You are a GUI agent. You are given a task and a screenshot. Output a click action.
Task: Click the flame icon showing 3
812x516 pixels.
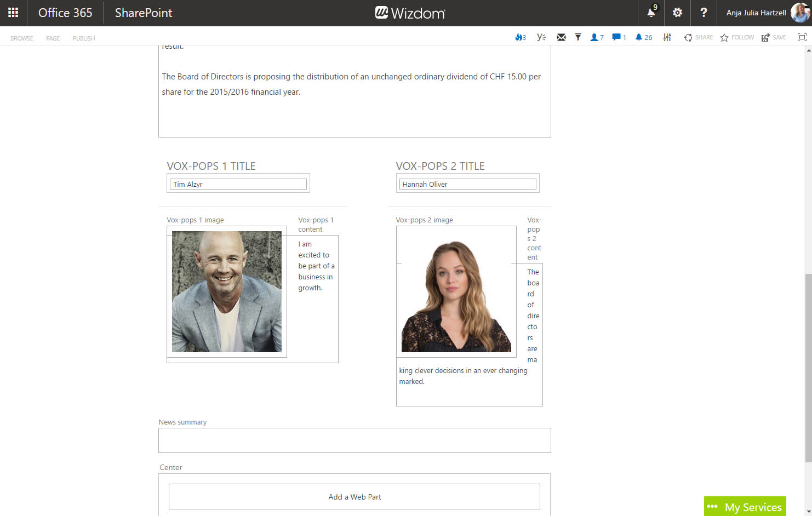(x=520, y=37)
